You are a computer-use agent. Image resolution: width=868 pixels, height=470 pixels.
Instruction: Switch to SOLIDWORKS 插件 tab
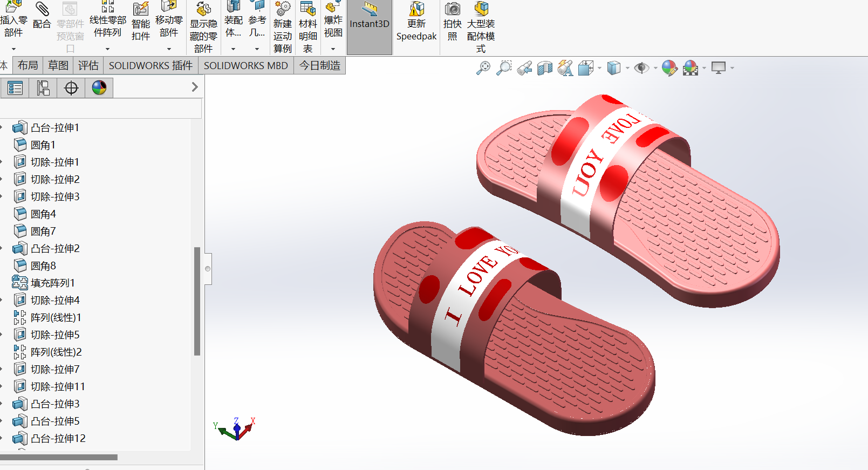click(x=151, y=65)
